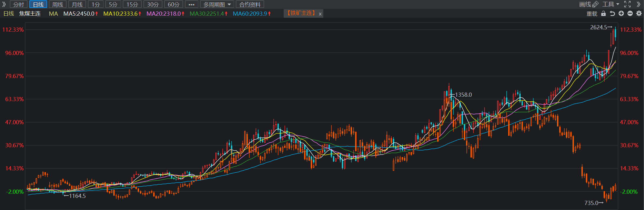This screenshot has width=644, height=210.
Task: Click the MA indicator label
Action: click(x=53, y=14)
